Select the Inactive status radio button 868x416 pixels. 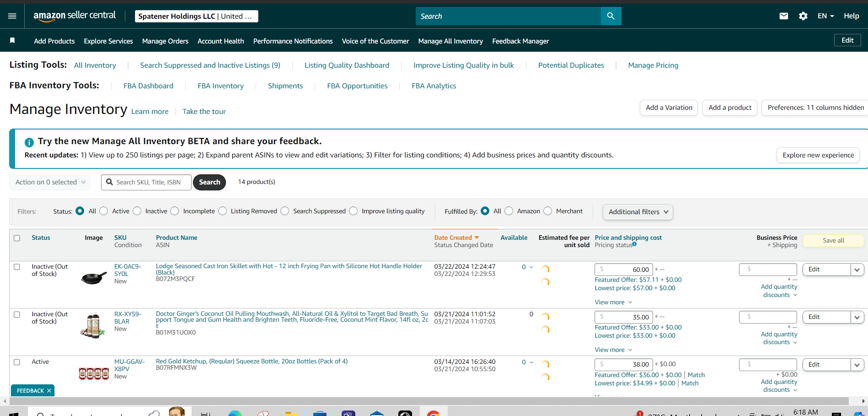[x=137, y=211]
